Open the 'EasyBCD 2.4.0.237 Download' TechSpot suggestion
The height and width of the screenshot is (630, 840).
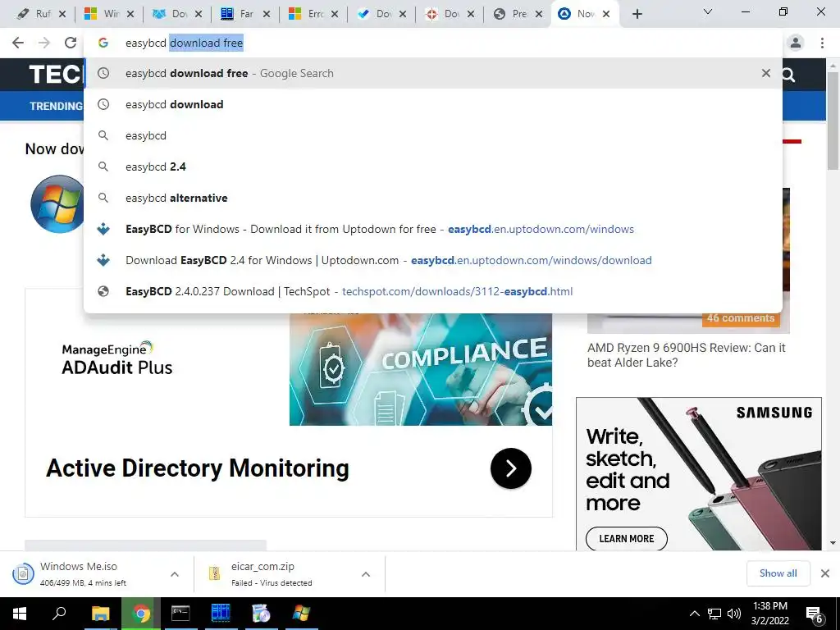pos(433,291)
